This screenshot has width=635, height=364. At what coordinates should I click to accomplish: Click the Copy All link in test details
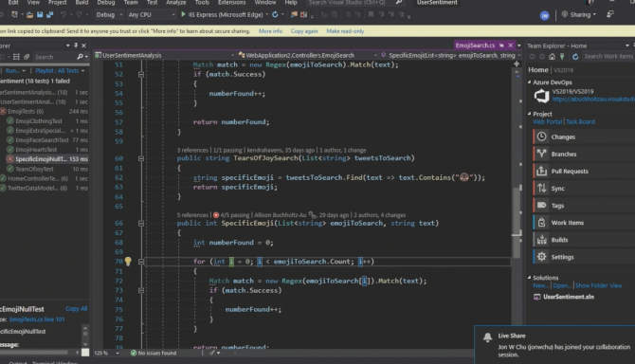point(76,308)
